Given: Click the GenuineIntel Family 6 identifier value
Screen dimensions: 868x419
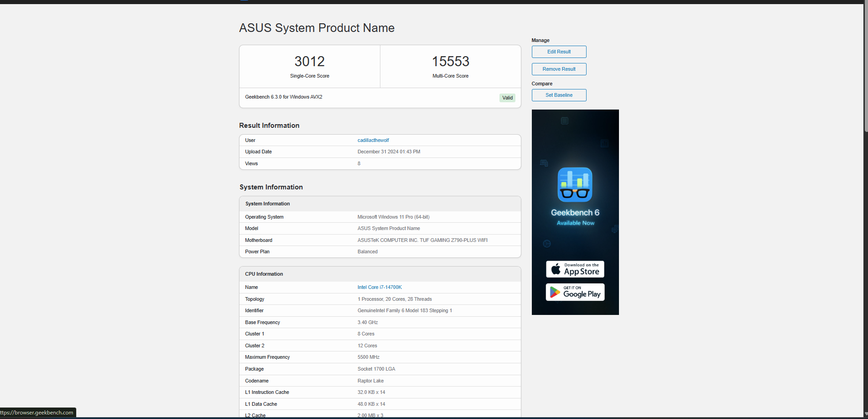Looking at the screenshot, I should tap(405, 310).
